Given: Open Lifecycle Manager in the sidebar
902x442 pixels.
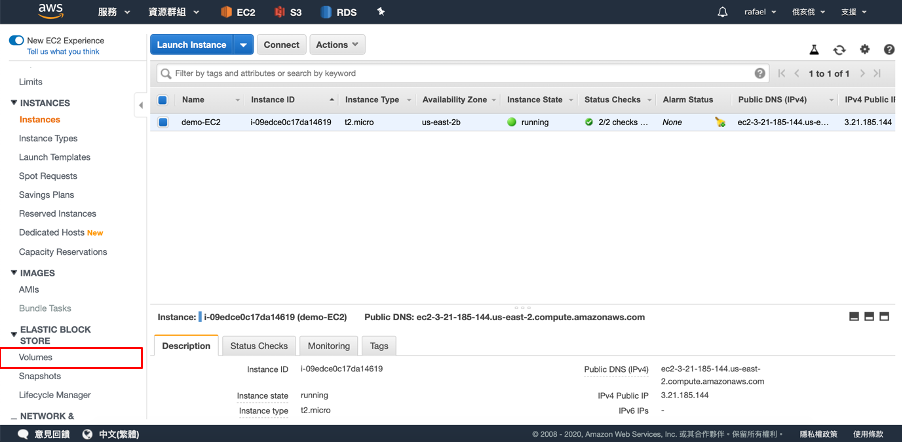Looking at the screenshot, I should (x=55, y=395).
